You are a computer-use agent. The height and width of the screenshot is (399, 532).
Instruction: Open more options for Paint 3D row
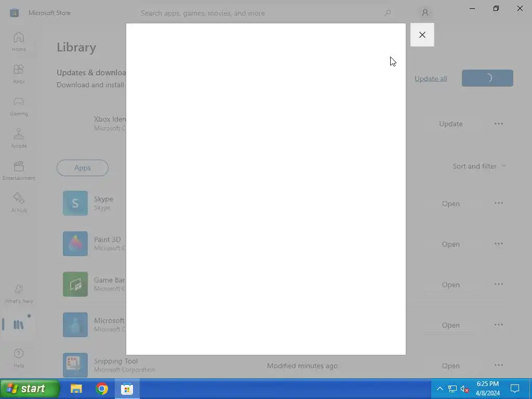(x=498, y=244)
